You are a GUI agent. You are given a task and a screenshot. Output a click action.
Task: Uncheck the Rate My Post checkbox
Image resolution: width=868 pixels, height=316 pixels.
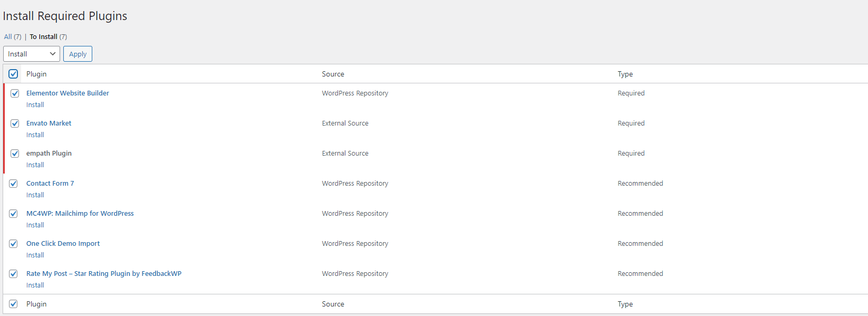pos(13,274)
